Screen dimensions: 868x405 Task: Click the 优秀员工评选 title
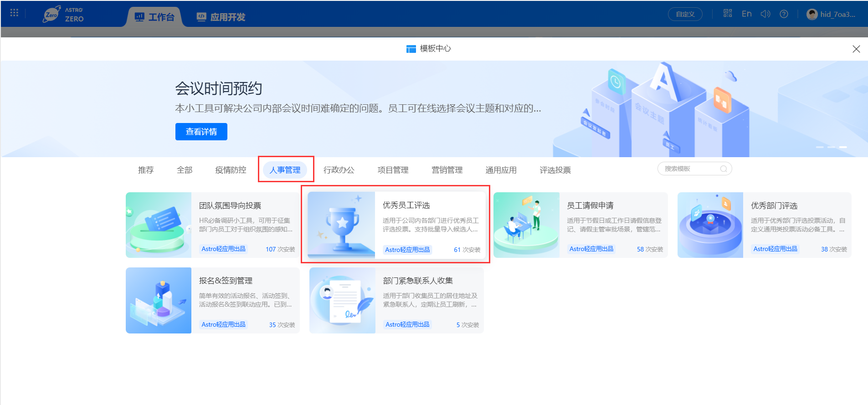[406, 205]
